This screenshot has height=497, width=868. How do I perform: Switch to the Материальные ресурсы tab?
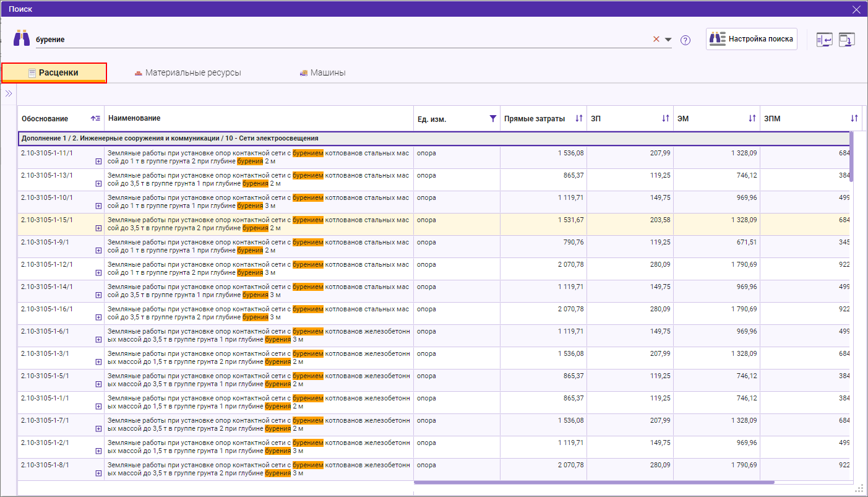pyautogui.click(x=188, y=73)
